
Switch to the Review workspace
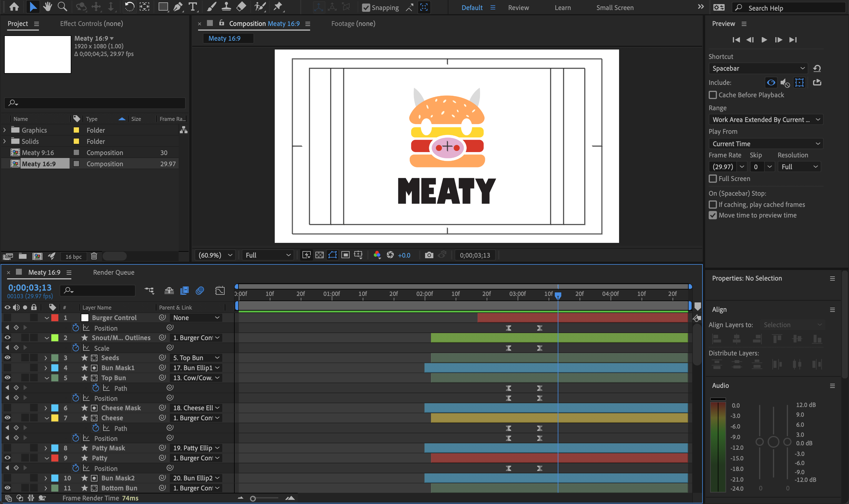pos(518,7)
